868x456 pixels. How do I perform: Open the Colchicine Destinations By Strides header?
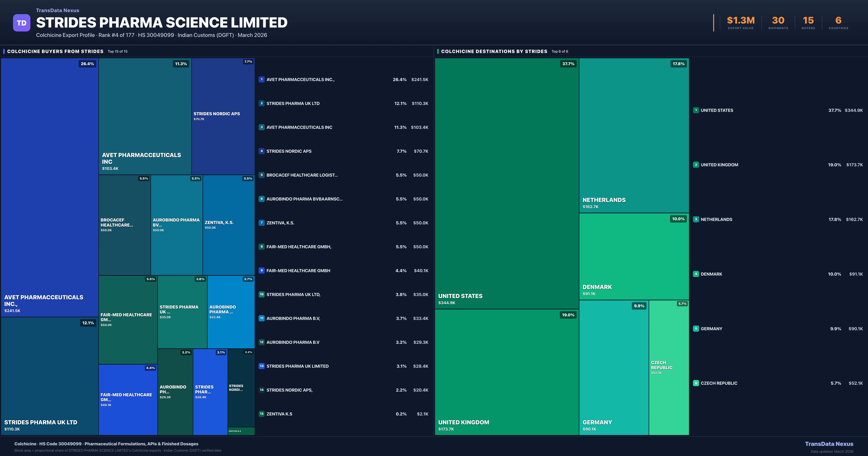(x=494, y=51)
